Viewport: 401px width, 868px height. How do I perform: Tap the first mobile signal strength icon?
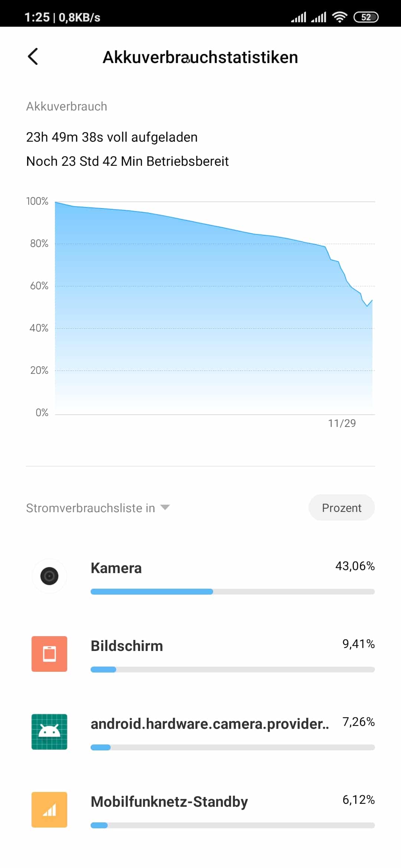pyautogui.click(x=299, y=17)
